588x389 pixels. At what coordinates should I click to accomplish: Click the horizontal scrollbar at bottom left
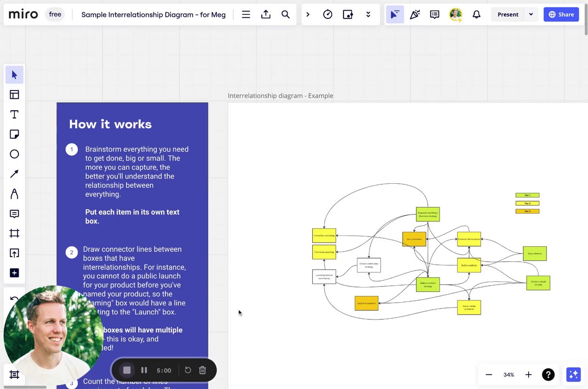25,387
